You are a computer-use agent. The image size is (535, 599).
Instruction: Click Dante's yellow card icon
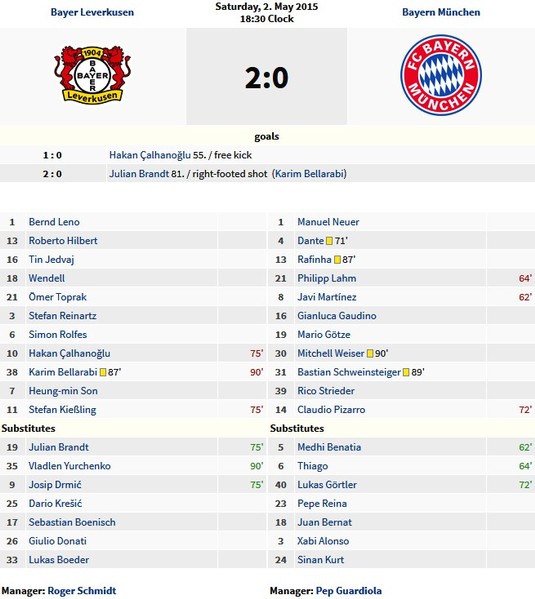329,241
